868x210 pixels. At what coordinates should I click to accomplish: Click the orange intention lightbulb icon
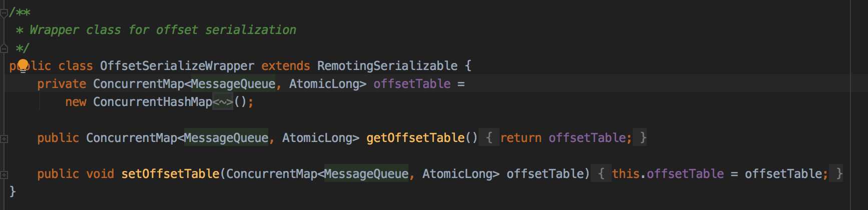point(23,66)
